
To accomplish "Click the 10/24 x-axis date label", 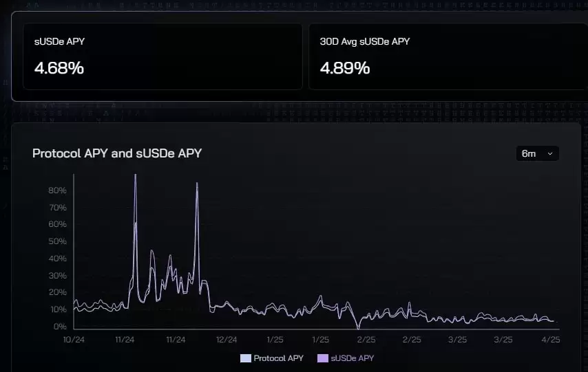I will click(x=73, y=340).
